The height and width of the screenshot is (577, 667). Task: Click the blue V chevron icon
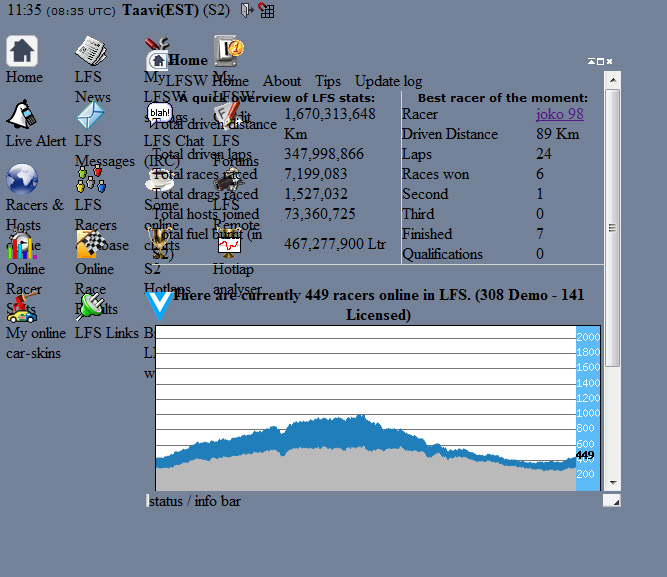point(159,306)
